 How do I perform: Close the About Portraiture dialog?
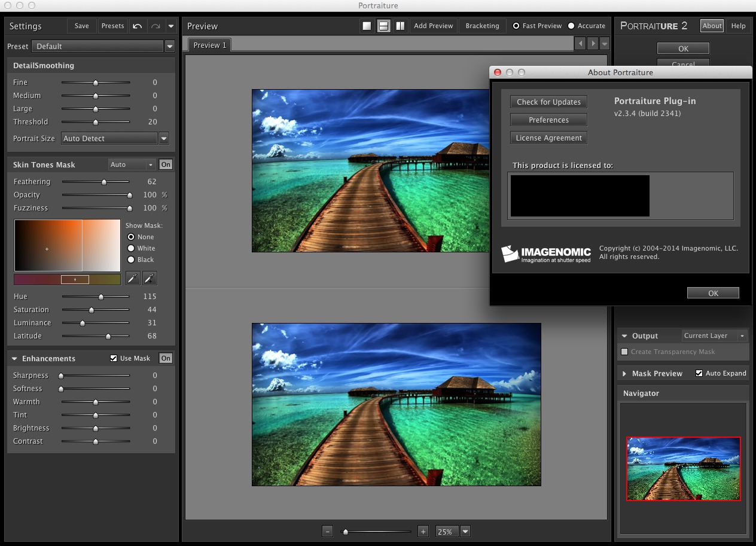pos(497,72)
